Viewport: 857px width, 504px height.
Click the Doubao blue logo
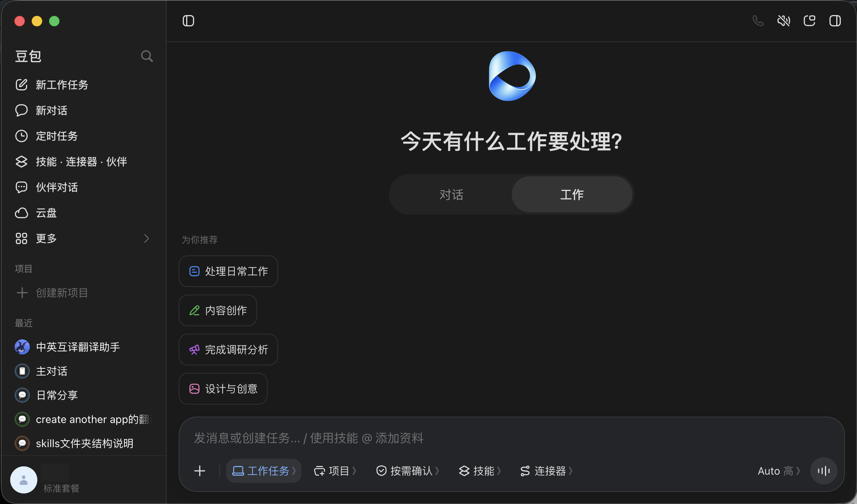(x=512, y=76)
